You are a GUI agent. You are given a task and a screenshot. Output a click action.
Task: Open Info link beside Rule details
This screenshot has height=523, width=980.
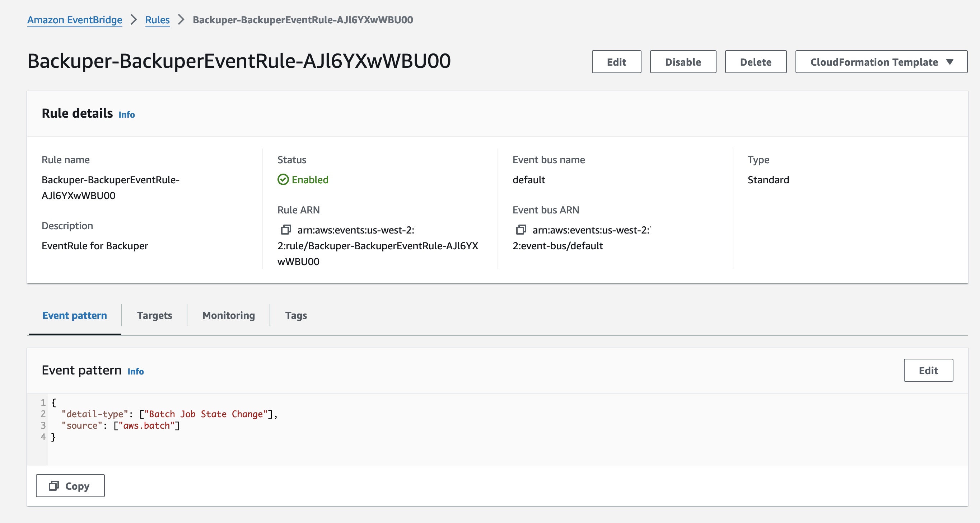click(x=127, y=114)
